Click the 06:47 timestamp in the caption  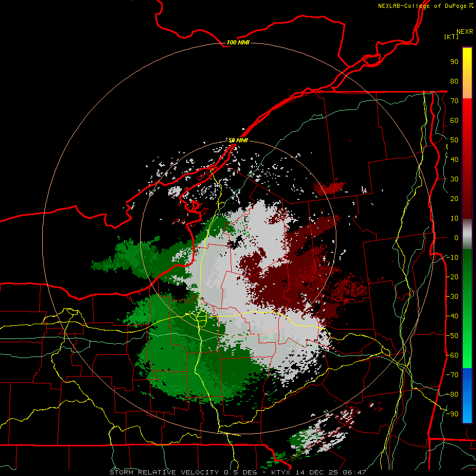click(354, 472)
